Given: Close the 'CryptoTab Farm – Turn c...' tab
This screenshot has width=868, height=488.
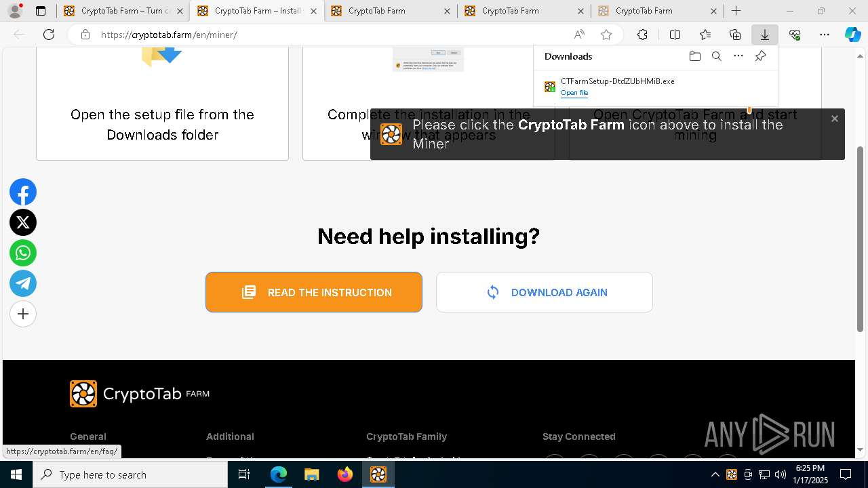Looking at the screenshot, I should click(180, 11).
